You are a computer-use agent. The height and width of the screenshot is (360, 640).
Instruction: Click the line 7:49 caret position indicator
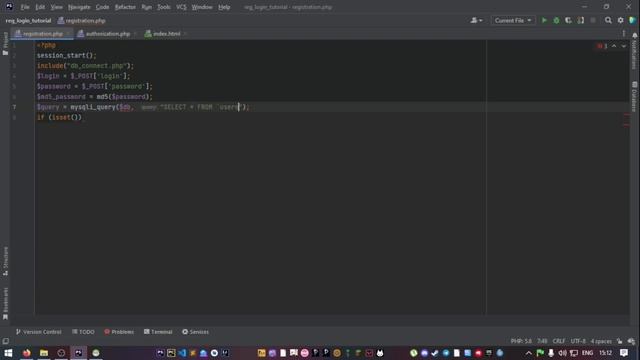click(542, 341)
